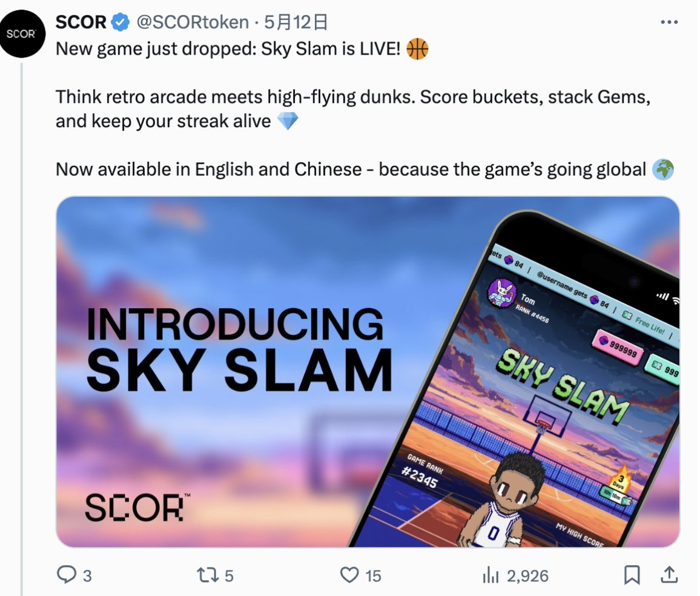Click the reply speech bubble icon

pyautogui.click(x=67, y=575)
